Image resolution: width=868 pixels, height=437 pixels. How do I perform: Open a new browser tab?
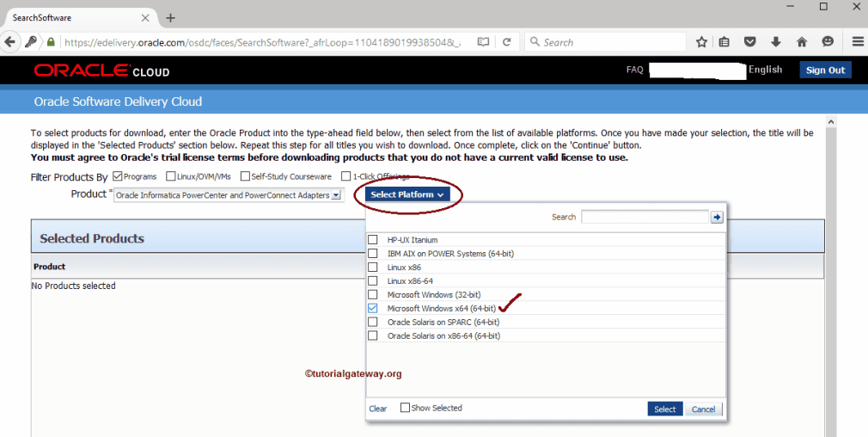pyautogui.click(x=170, y=18)
